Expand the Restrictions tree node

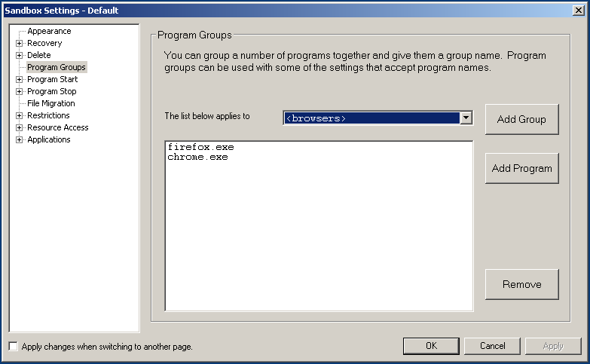pyautogui.click(x=19, y=115)
